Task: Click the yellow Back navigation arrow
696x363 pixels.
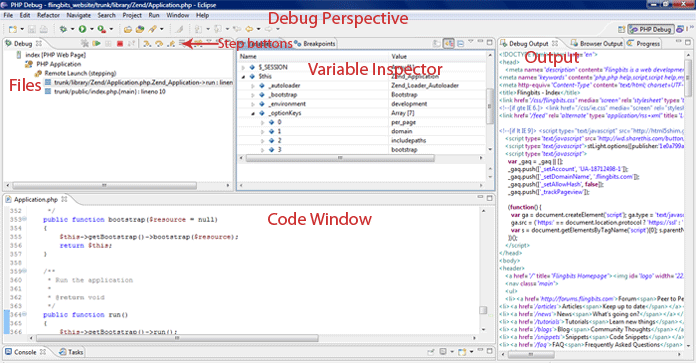Action: (x=249, y=29)
